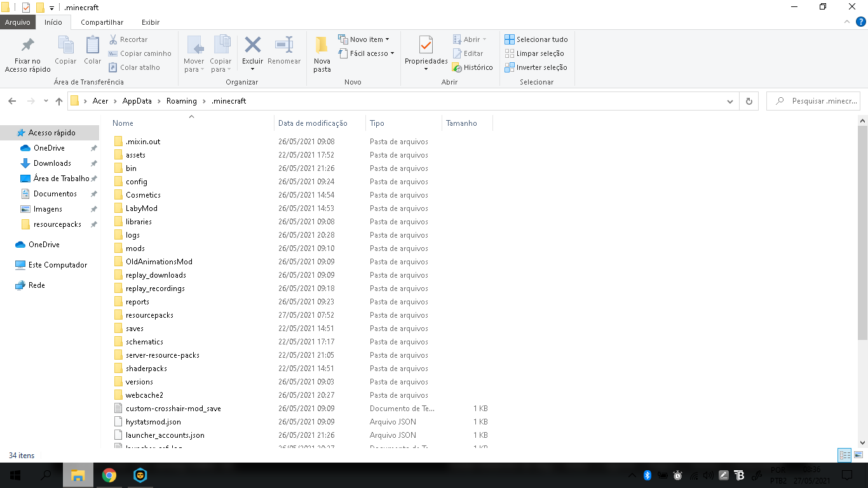
Task: Select the resourcepacks folder in file list
Action: pos(149,315)
